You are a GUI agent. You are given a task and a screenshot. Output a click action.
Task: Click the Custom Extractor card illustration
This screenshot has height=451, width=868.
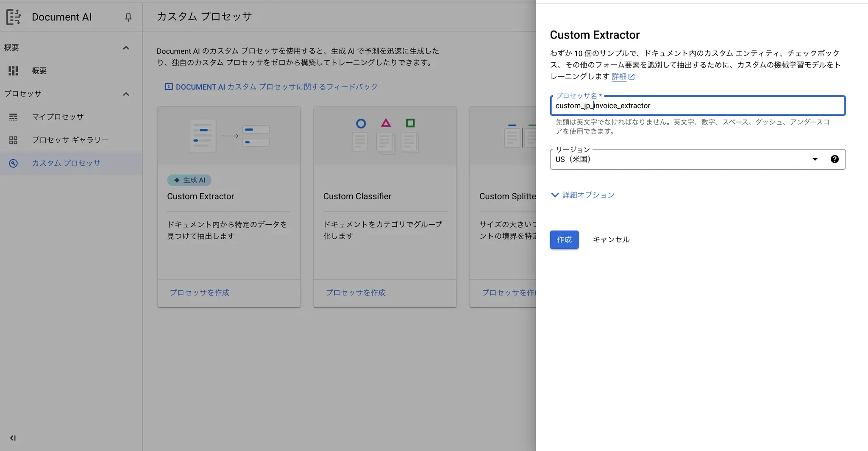point(229,136)
